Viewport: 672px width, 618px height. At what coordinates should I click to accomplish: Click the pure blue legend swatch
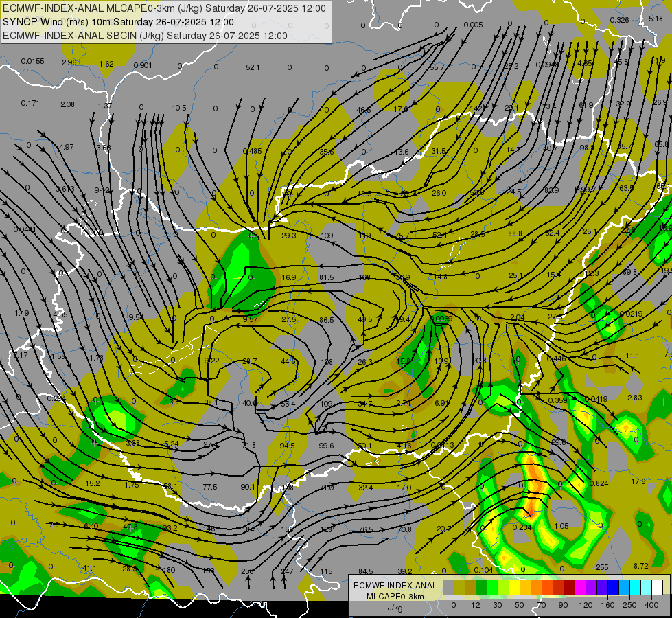click(x=613, y=587)
